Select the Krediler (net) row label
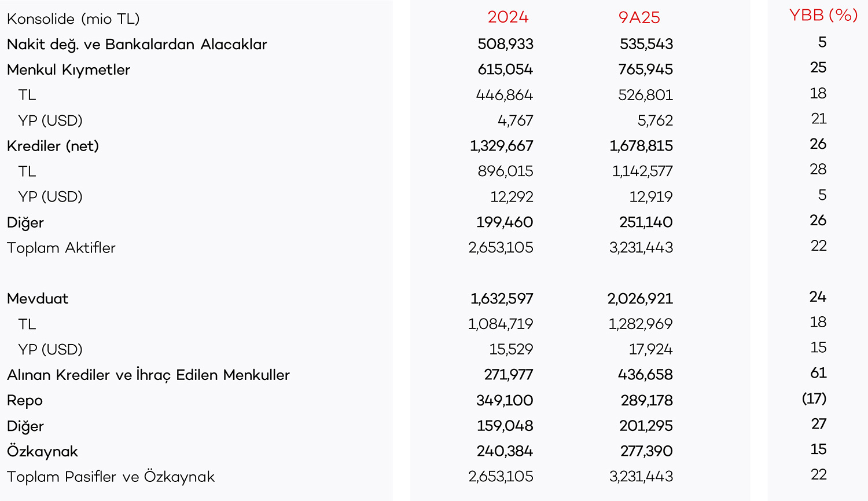868x501 pixels. pyautogui.click(x=53, y=146)
